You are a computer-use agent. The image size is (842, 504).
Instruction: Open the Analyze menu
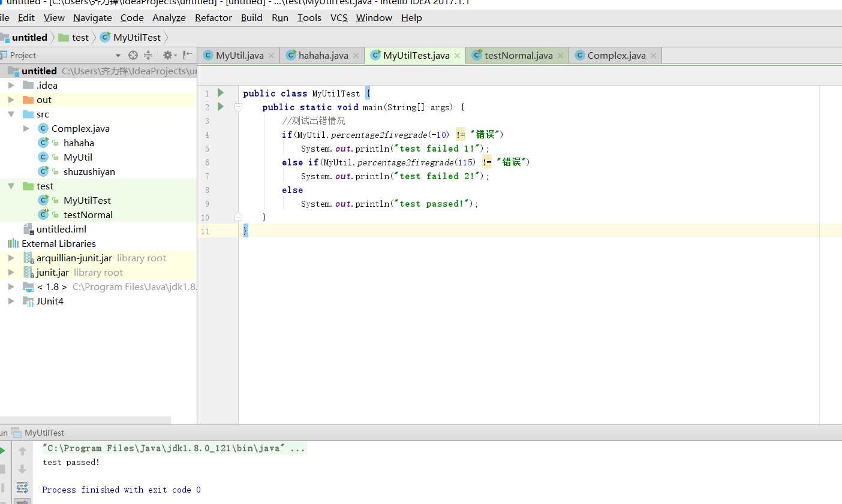point(169,17)
